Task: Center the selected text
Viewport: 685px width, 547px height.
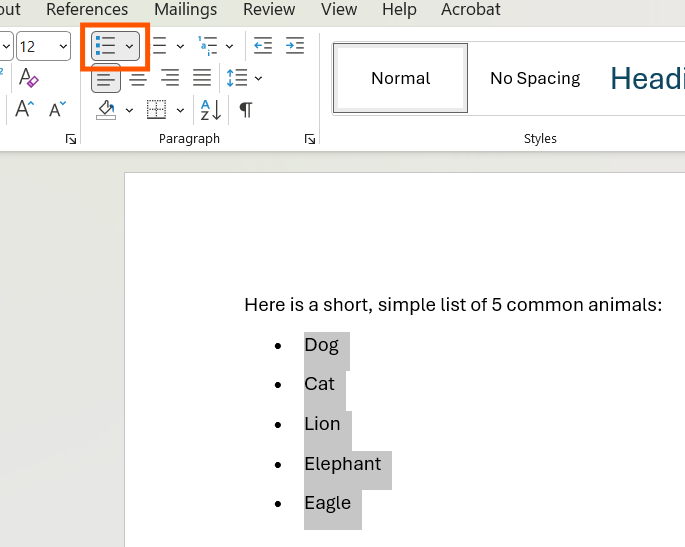Action: [138, 79]
